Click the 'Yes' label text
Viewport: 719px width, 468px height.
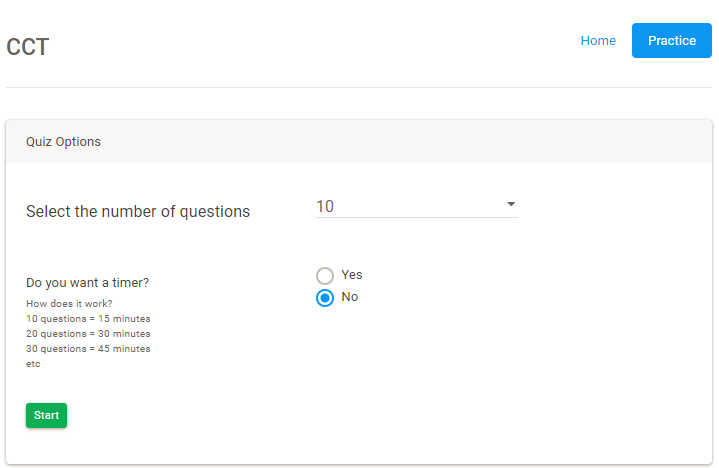(352, 275)
